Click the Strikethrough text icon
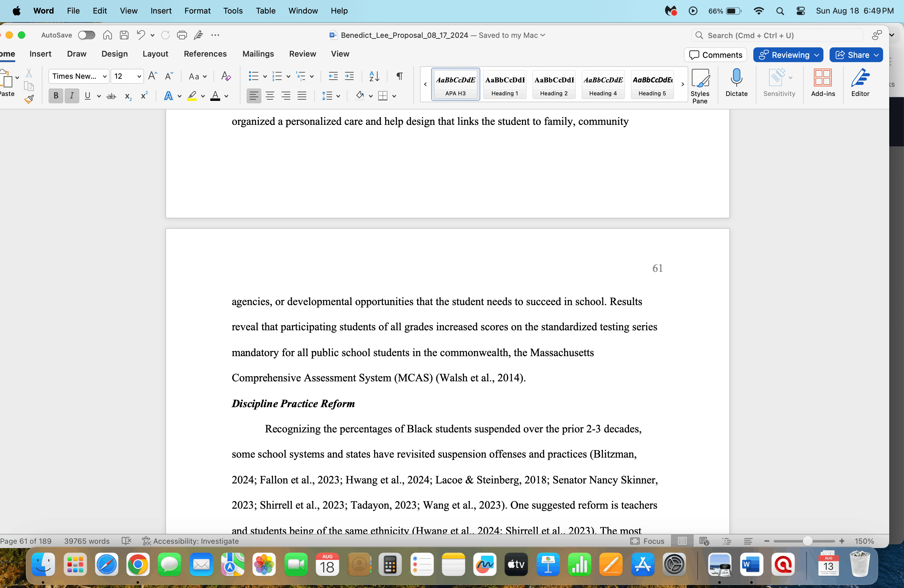904x588 pixels. [x=111, y=96]
